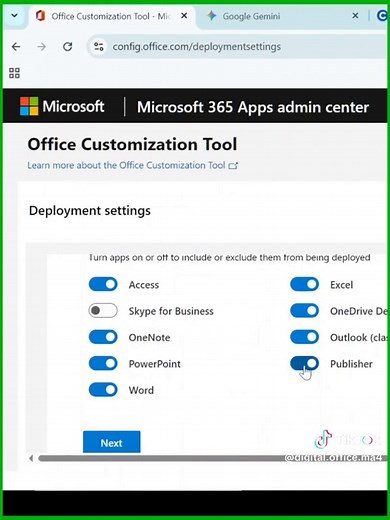Image resolution: width=390 pixels, height=520 pixels.
Task: Click the Publisher label
Action: [351, 364]
